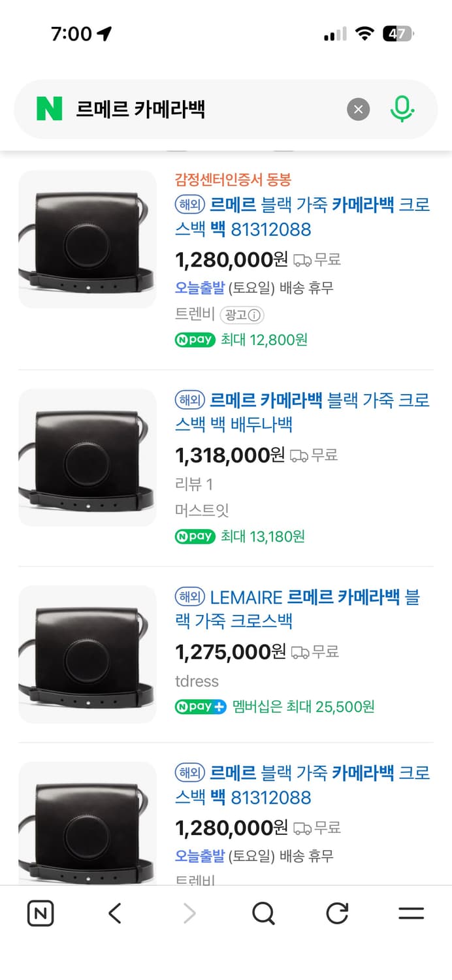452x980 pixels.
Task: Tap the Npay Plus badge on the tdress listing
Action: click(201, 706)
